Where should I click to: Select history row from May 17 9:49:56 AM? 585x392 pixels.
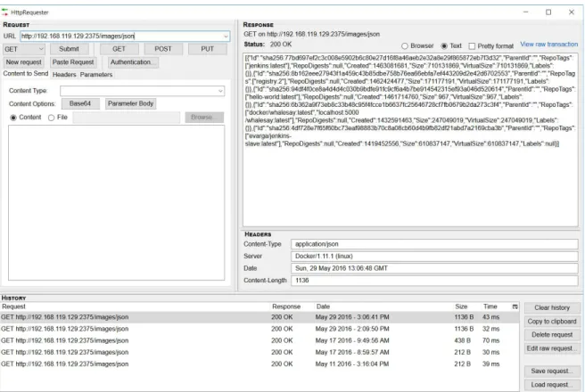click(x=260, y=340)
